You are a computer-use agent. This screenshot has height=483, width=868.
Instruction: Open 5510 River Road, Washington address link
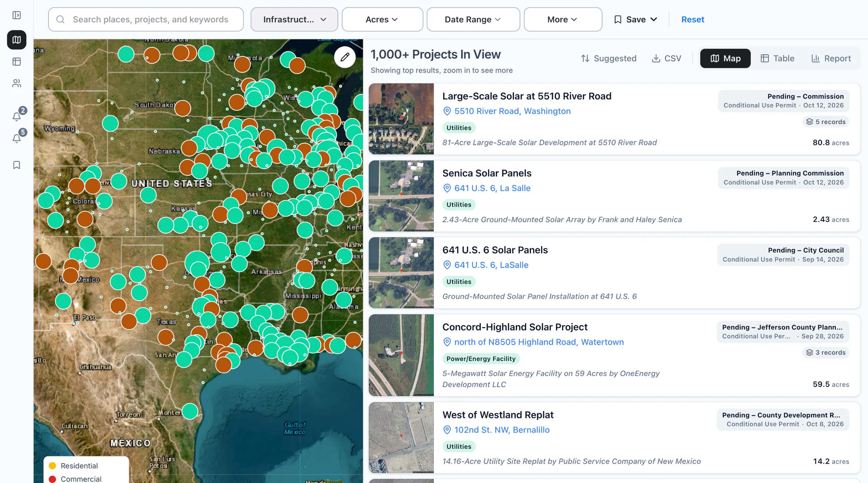coord(512,111)
